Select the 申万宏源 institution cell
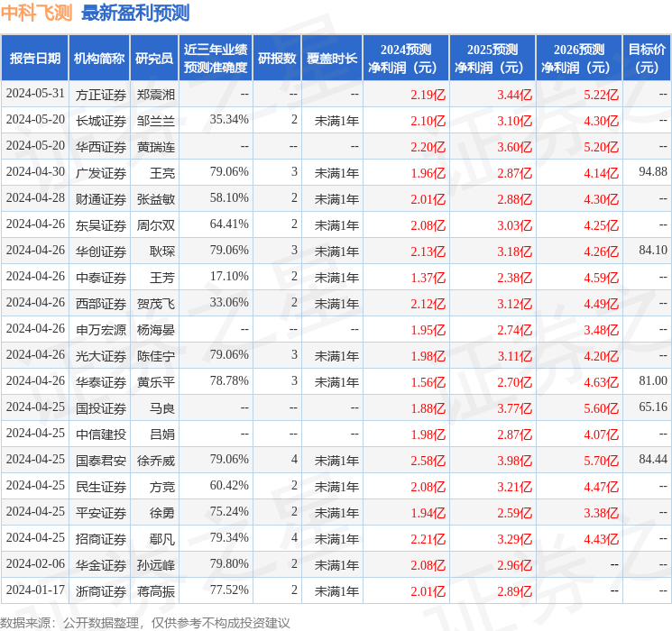 point(101,330)
